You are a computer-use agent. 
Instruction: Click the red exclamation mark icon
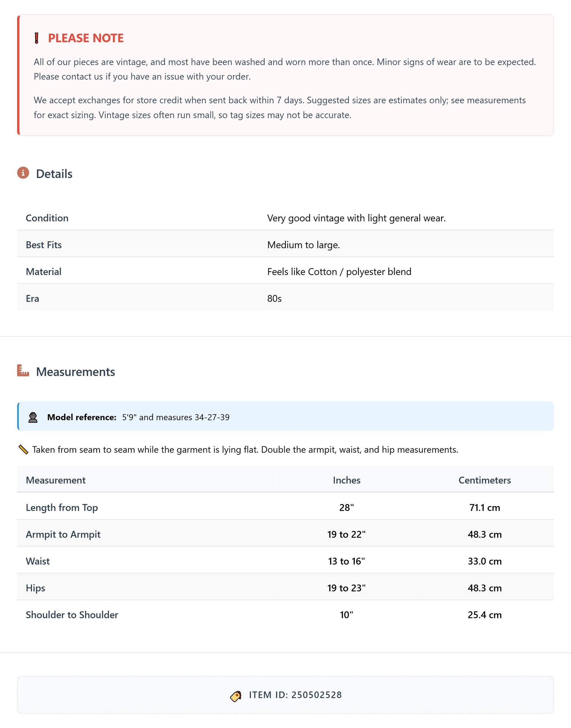[37, 38]
